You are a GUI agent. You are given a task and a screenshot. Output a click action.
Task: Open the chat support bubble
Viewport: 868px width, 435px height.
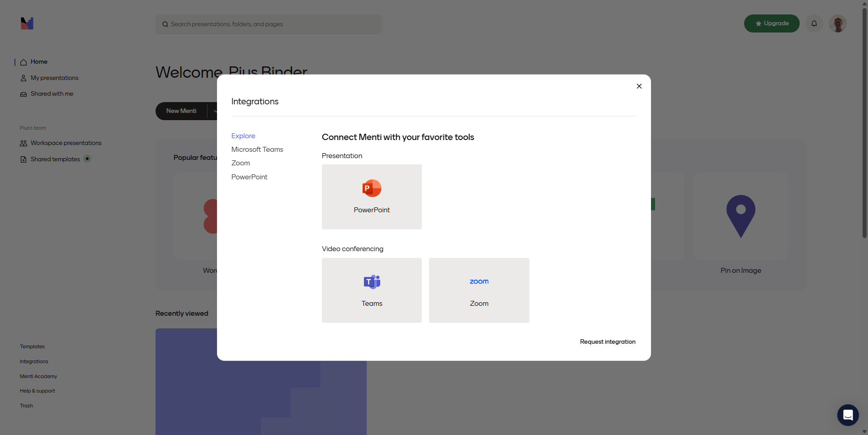pos(848,415)
